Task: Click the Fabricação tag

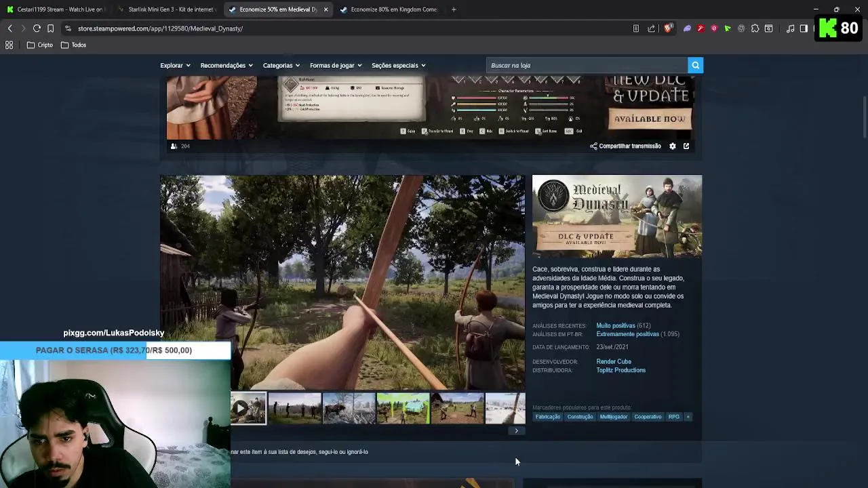Action: click(548, 417)
